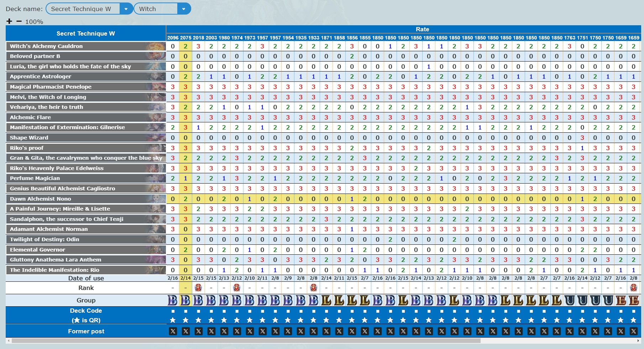
Task: Click group U icon under rate 1763
Action: (570, 300)
